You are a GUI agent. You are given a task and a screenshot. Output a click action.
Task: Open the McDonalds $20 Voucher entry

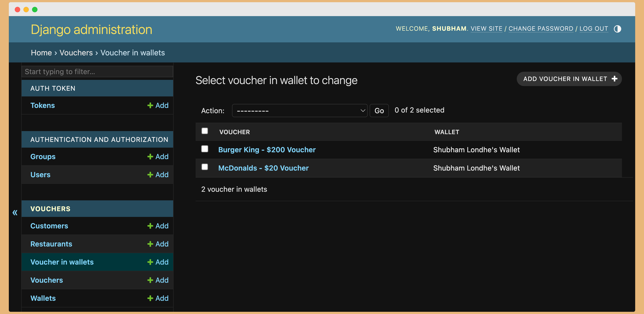tap(264, 167)
